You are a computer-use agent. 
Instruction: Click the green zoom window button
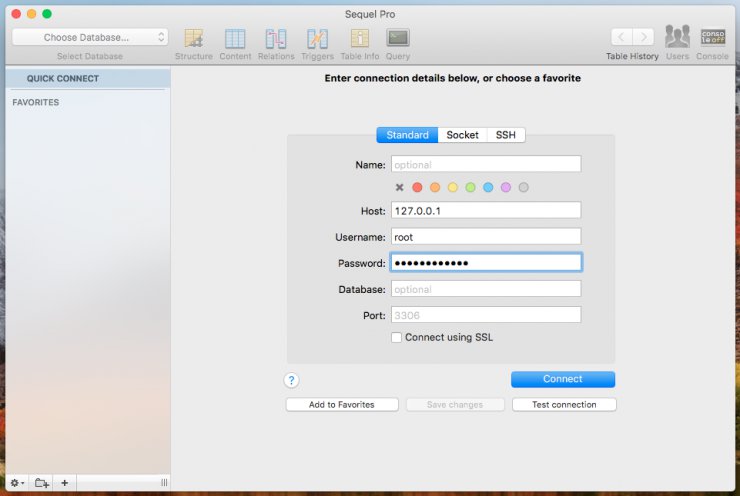47,14
